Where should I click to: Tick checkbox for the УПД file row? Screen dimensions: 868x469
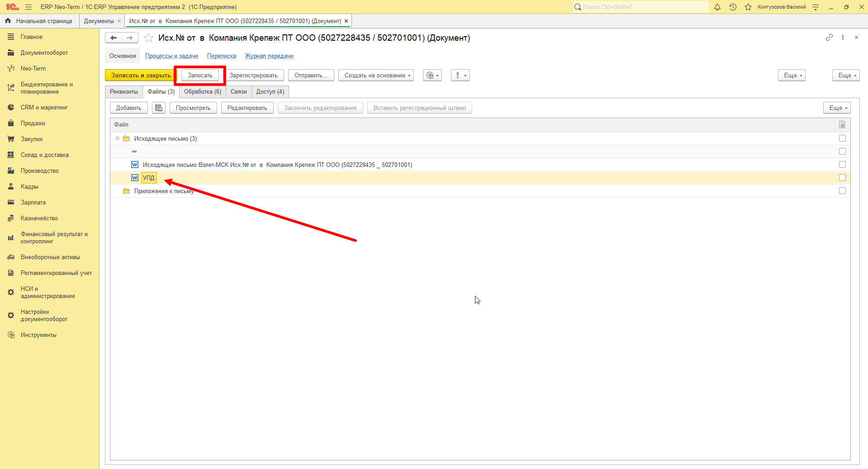tap(842, 178)
